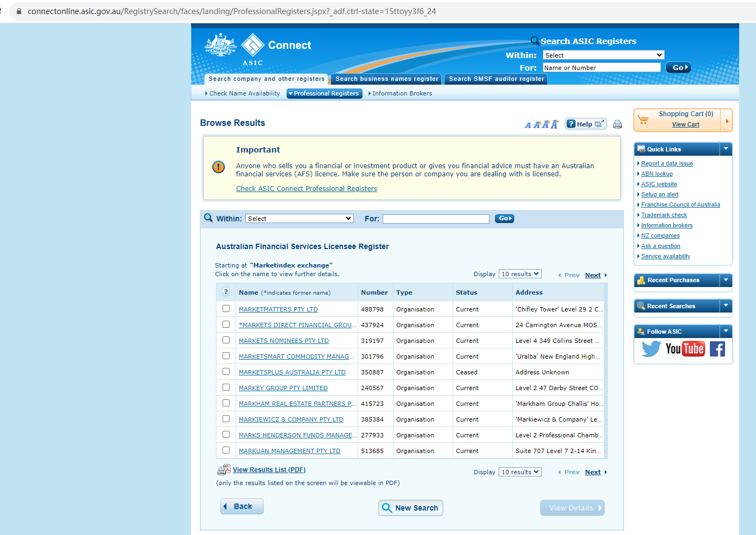Viewport: 756px width, 535px height.
Task: Click the New Search button
Action: [410, 508]
